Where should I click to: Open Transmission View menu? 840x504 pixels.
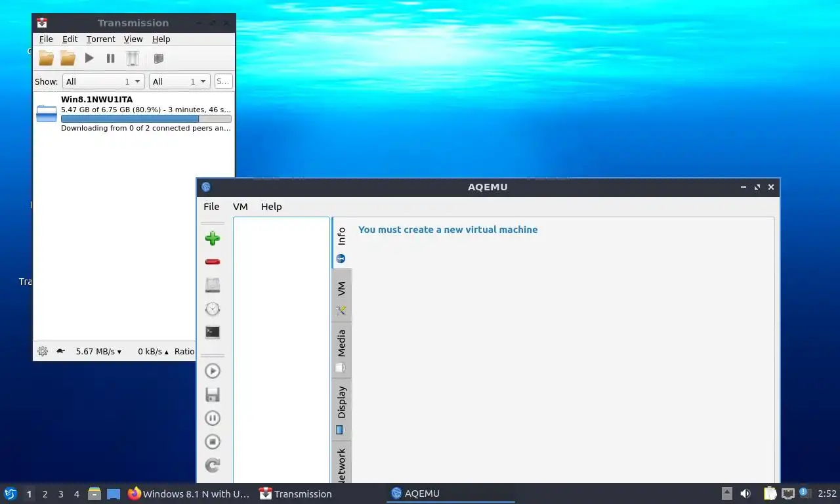133,39
